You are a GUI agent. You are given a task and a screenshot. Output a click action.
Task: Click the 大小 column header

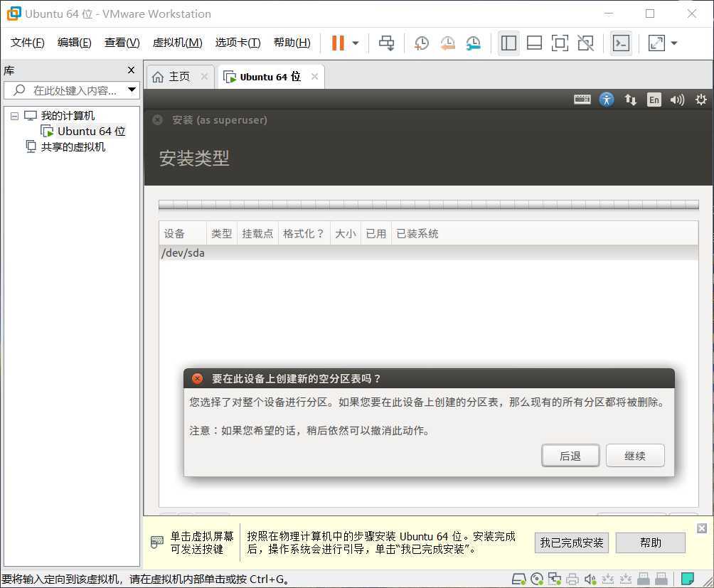[x=346, y=233]
